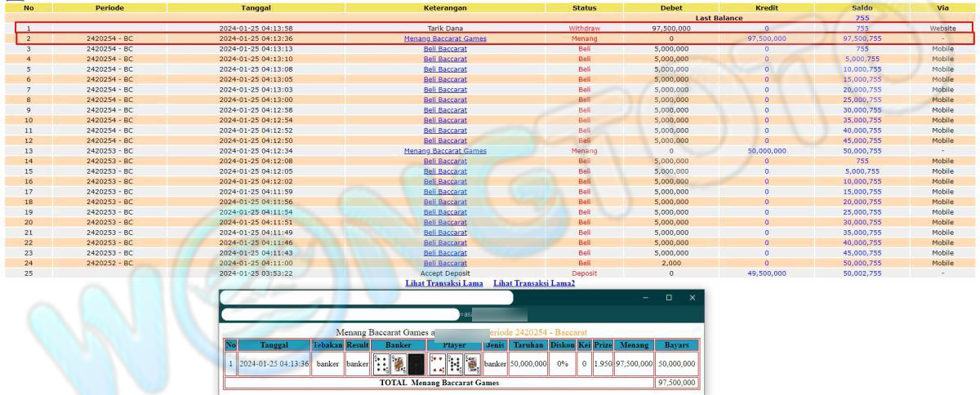The width and height of the screenshot is (980, 395).
Task: Open Beli Baccarat link in row 3
Action: coord(445,49)
